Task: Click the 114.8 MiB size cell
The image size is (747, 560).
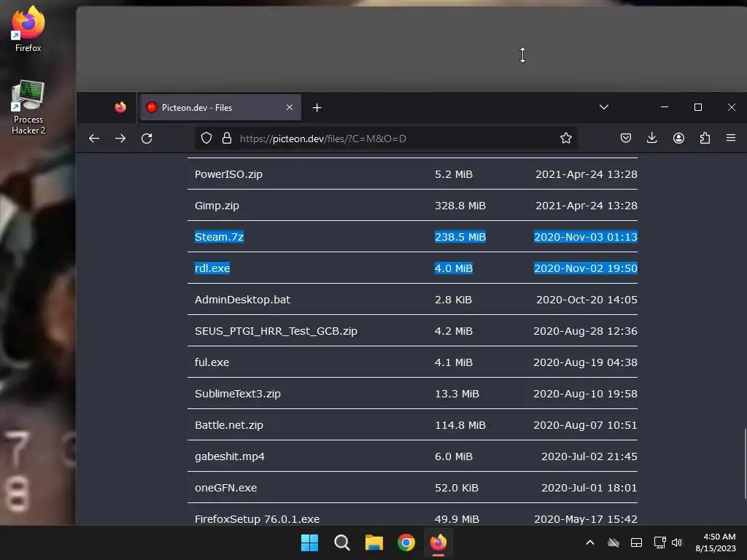Action: coord(460,425)
